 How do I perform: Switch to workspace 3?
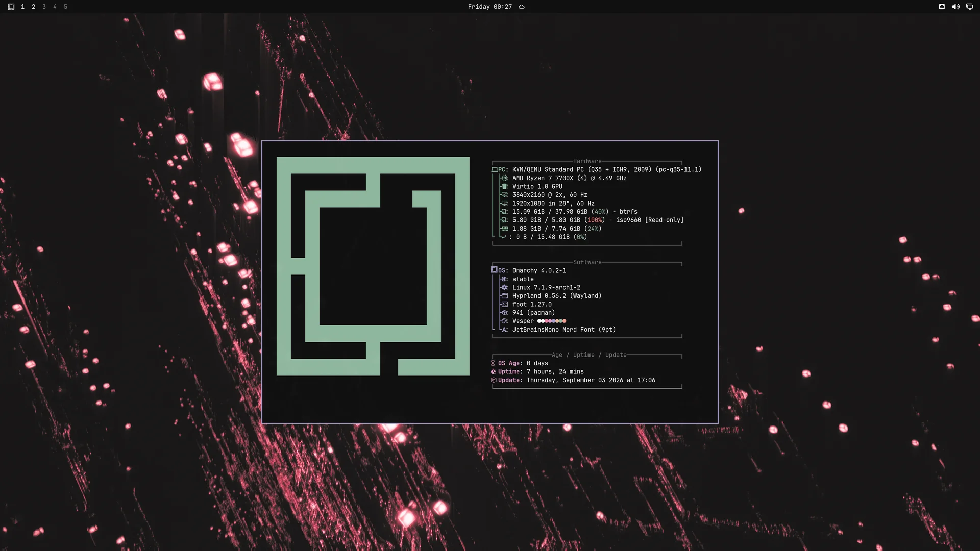[44, 7]
